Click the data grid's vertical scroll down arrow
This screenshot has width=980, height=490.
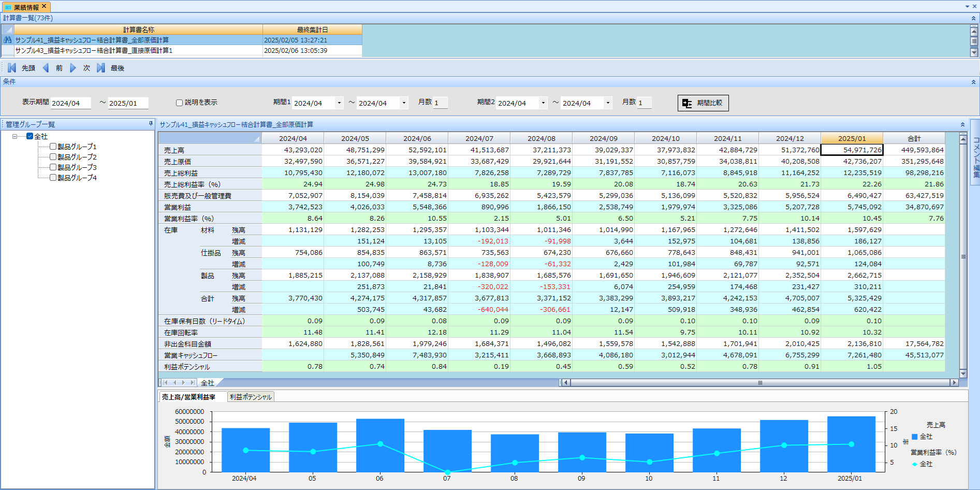tap(963, 373)
